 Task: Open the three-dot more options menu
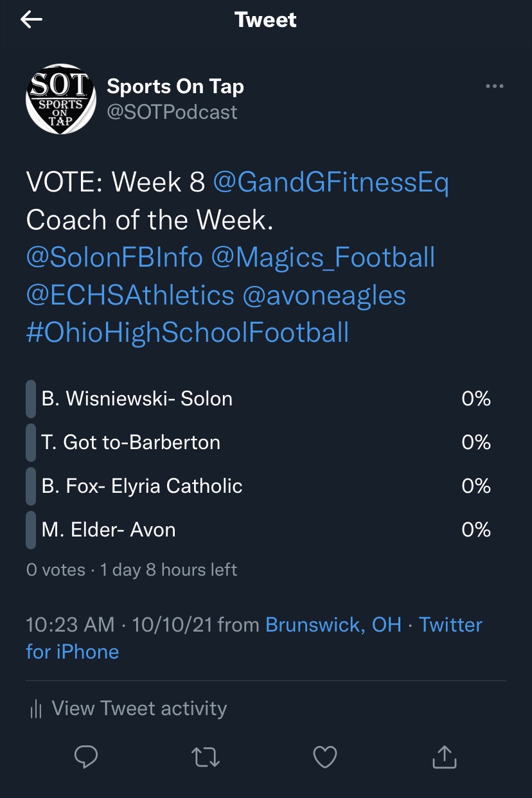click(x=494, y=87)
